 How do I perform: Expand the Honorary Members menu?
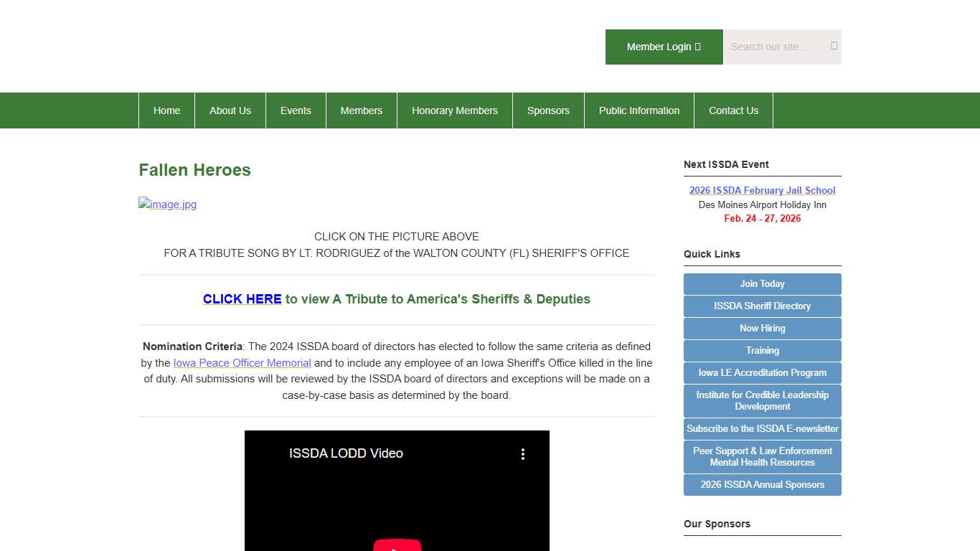pos(455,110)
